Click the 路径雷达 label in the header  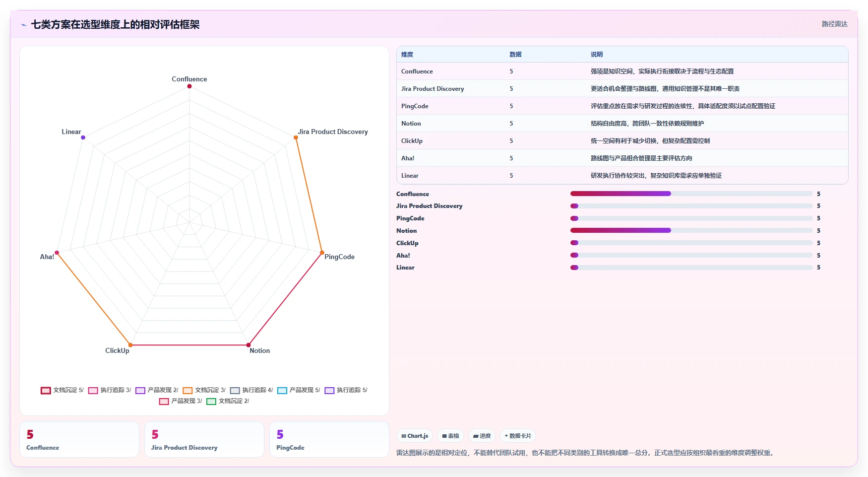click(834, 24)
